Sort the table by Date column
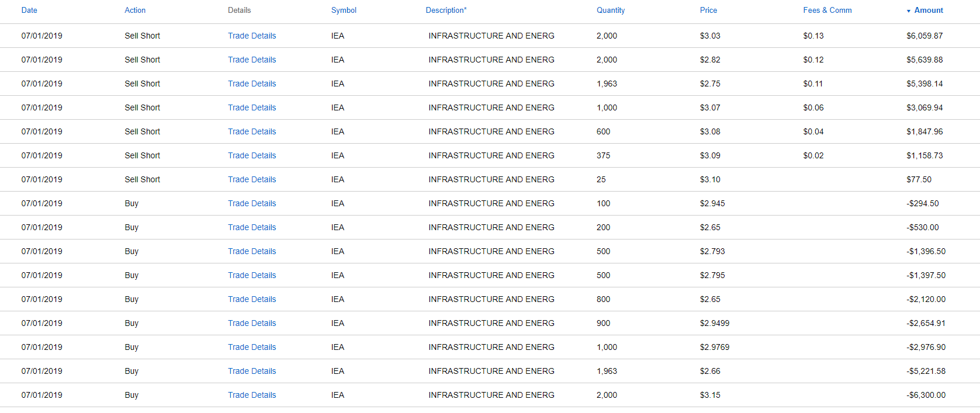 pos(29,11)
